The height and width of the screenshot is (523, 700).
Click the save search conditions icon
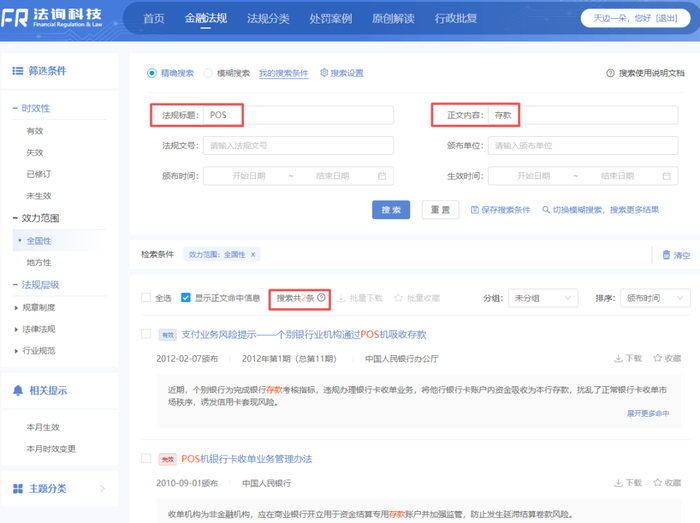[x=474, y=210]
